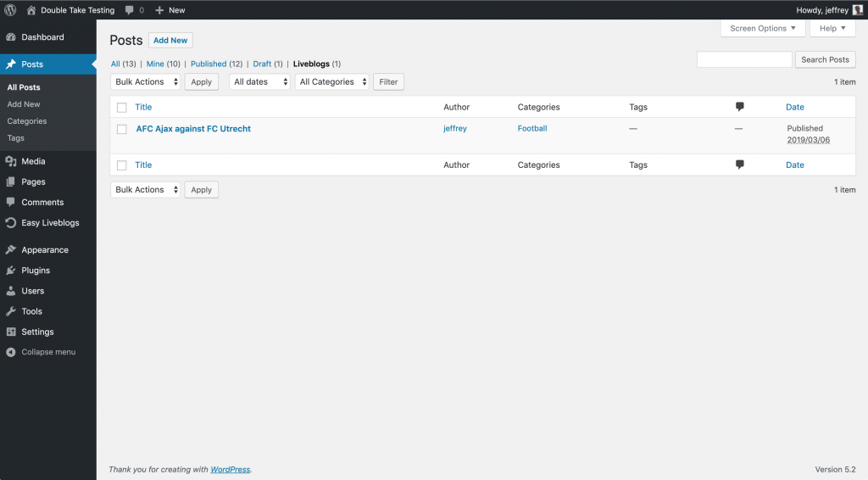Screen dimensions: 868x480
Task: Click author link jeffrey
Action: 455,128
